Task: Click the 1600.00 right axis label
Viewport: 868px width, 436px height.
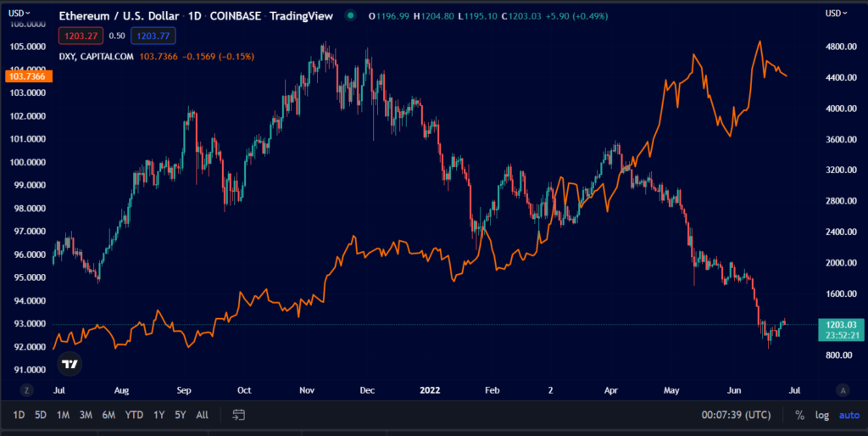Action: [x=842, y=294]
